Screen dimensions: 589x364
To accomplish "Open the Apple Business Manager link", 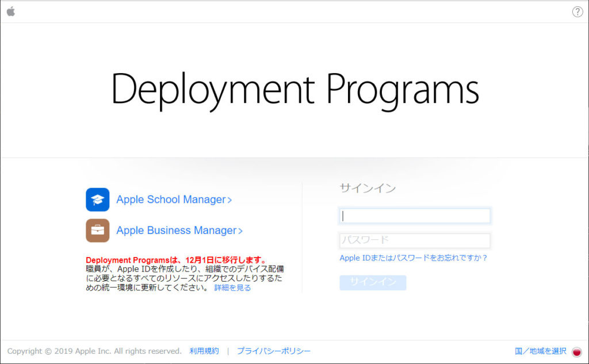I will pyautogui.click(x=176, y=231).
